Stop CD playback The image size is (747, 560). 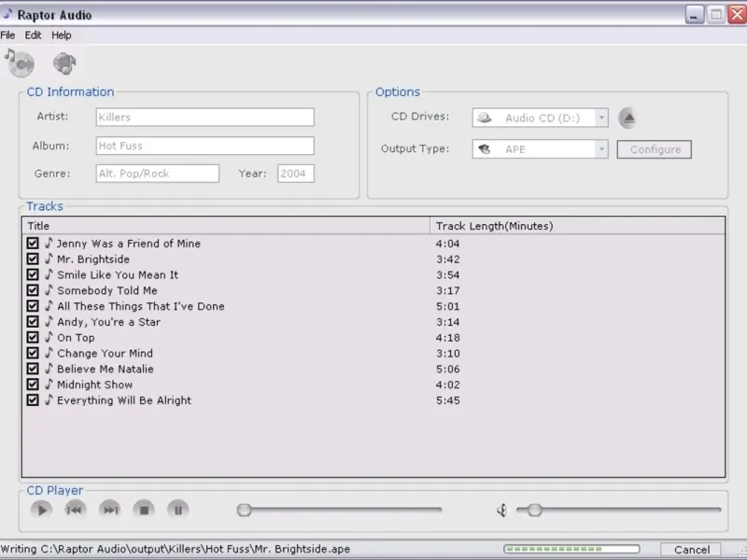pyautogui.click(x=144, y=510)
